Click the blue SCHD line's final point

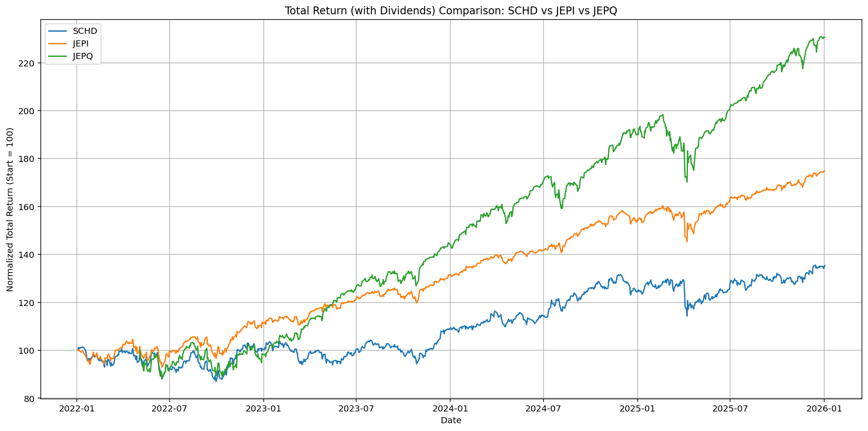pos(825,266)
